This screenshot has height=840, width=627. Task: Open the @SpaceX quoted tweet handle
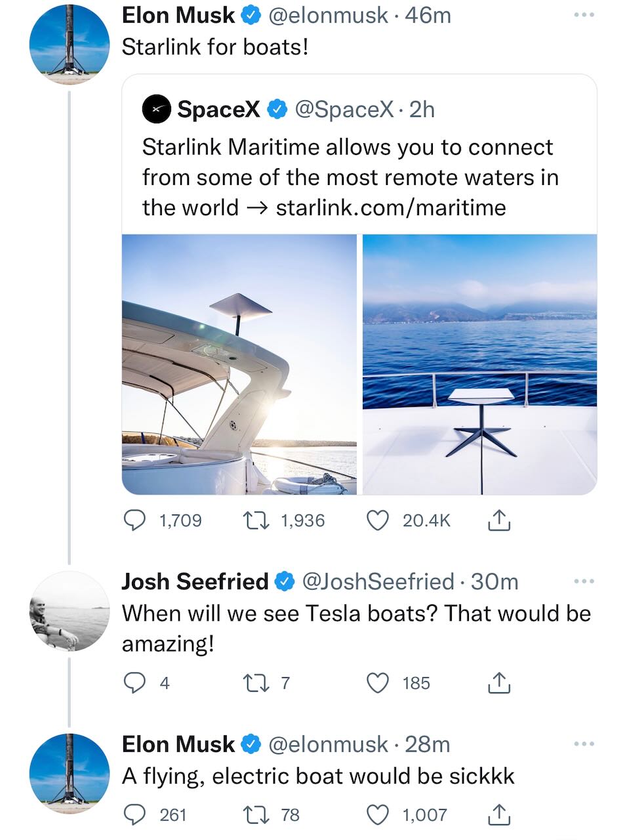344,109
